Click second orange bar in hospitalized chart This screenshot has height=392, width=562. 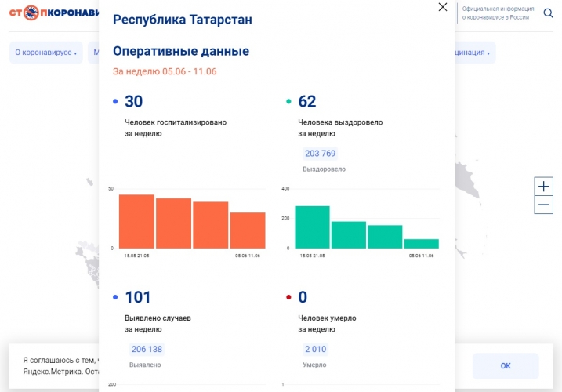pyautogui.click(x=173, y=223)
